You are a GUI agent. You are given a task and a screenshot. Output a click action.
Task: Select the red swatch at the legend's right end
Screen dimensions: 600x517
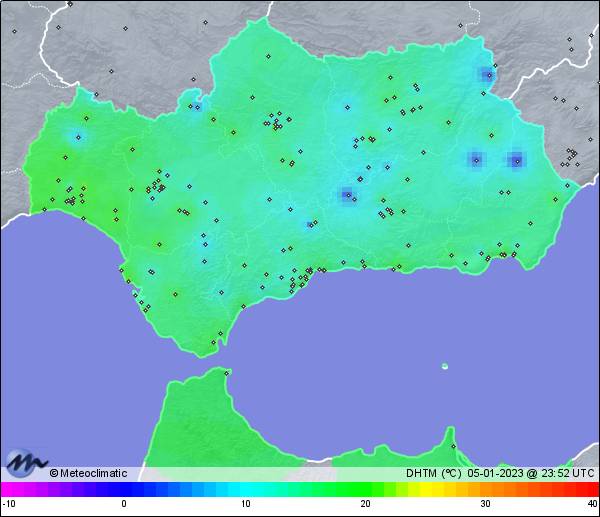click(590, 489)
